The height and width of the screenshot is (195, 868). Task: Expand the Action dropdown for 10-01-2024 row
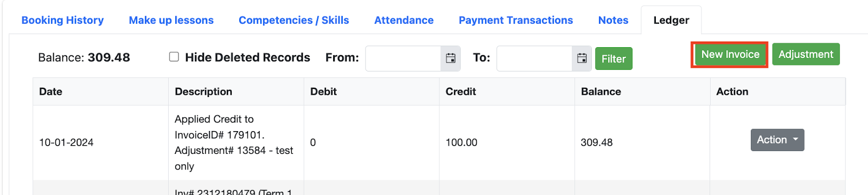tap(777, 140)
